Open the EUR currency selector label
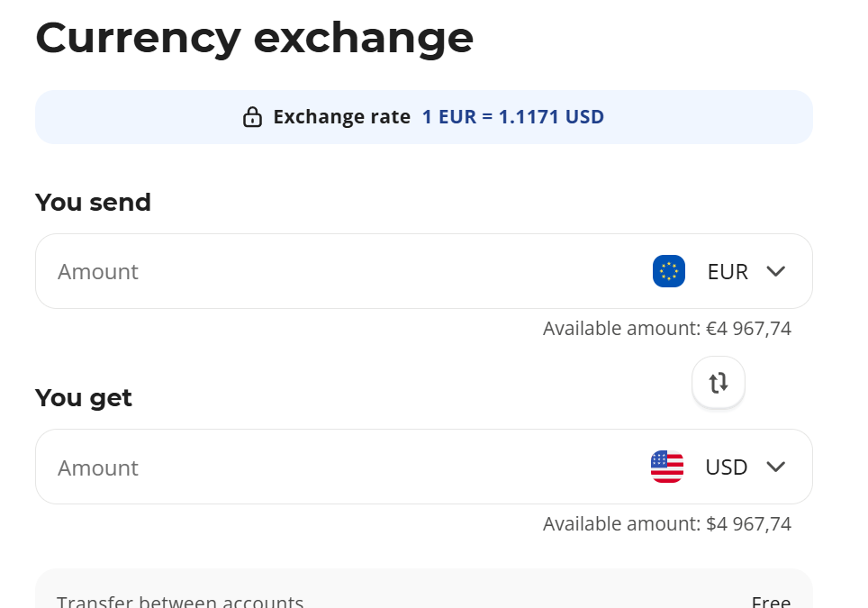 (728, 271)
